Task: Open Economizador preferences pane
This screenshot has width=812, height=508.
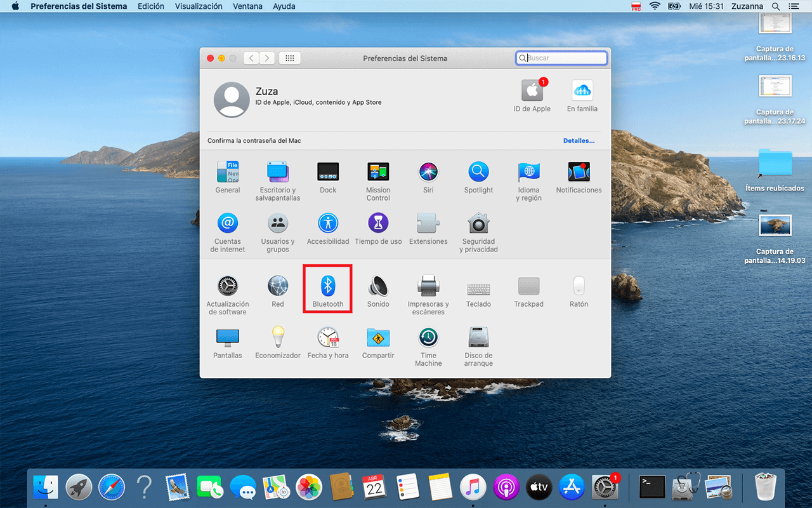Action: point(278,343)
